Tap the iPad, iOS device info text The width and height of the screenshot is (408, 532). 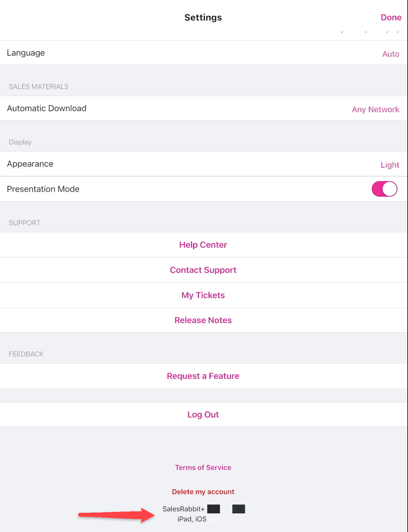click(192, 519)
